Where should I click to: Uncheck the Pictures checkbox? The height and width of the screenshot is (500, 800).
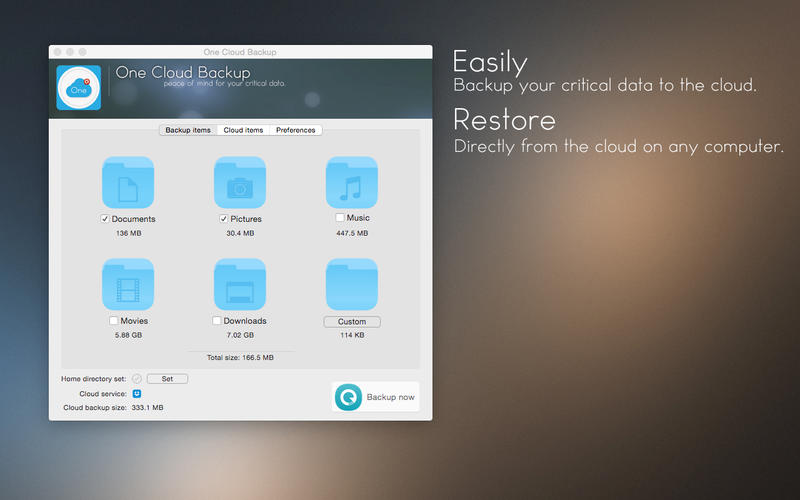click(223, 219)
